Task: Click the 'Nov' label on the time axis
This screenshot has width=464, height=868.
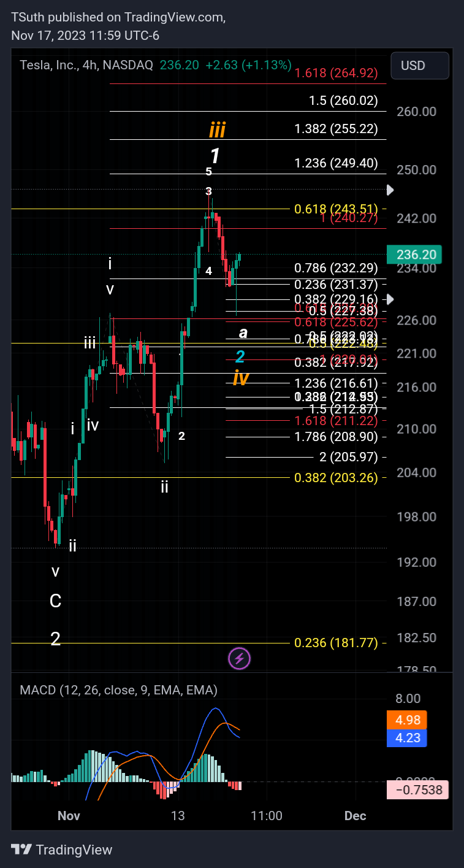Action: (x=69, y=816)
